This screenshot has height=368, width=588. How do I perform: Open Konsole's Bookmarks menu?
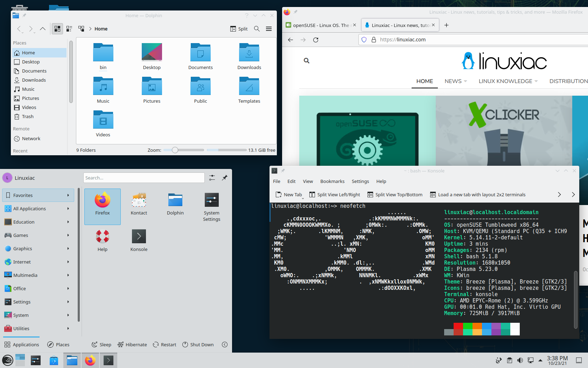332,181
